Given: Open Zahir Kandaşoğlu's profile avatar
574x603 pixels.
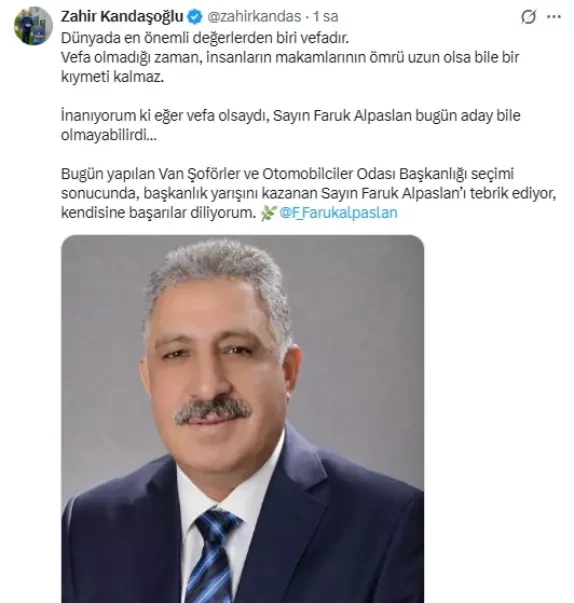Looking at the screenshot, I should [x=33, y=26].
